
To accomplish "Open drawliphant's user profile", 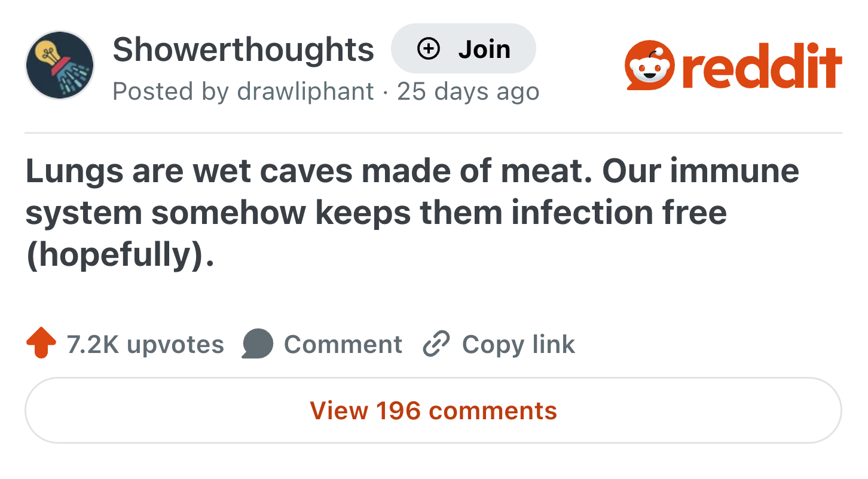I will coord(305,91).
